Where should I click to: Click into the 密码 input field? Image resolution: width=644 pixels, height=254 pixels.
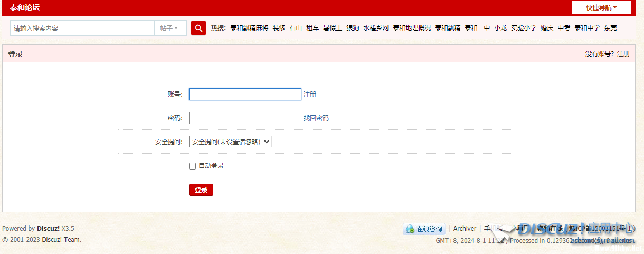click(x=245, y=118)
